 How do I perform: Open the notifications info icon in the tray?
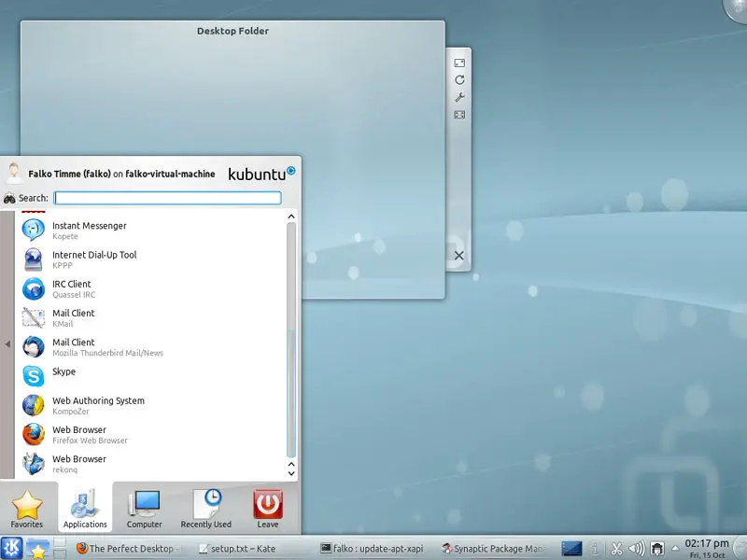pos(595,549)
